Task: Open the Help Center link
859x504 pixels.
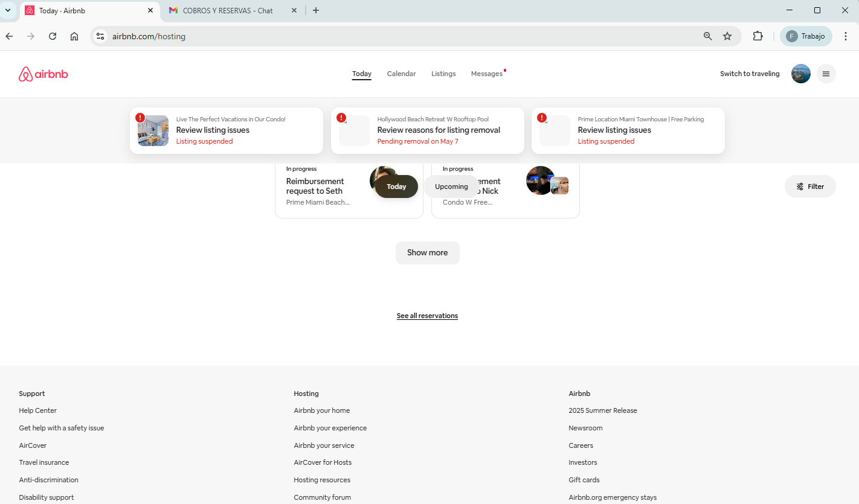Action: click(x=38, y=410)
